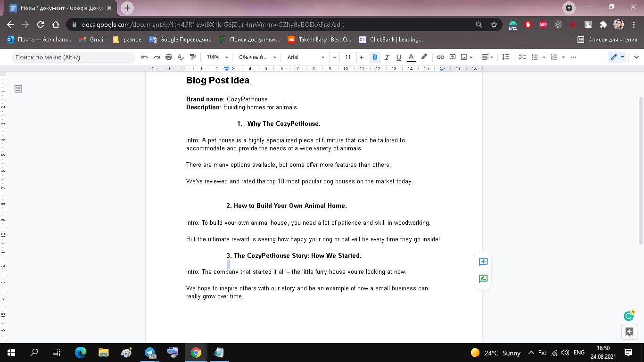Viewport: 644px width, 362px height.
Task: Click the Suggest edits side icon
Action: [x=483, y=279]
